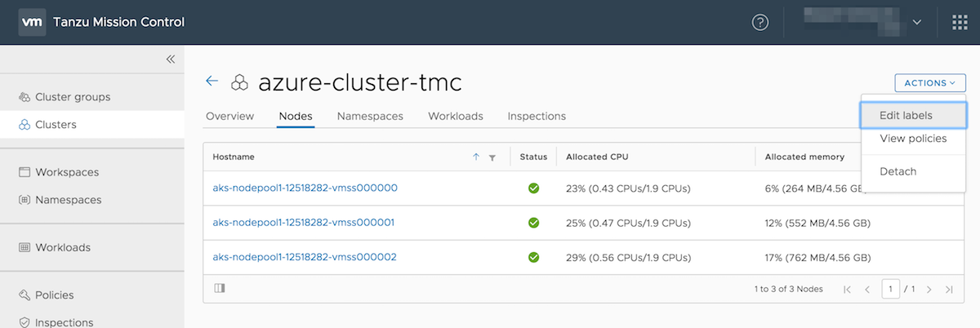Choose Detach in the Actions menu
This screenshot has width=980, height=328.
(898, 171)
